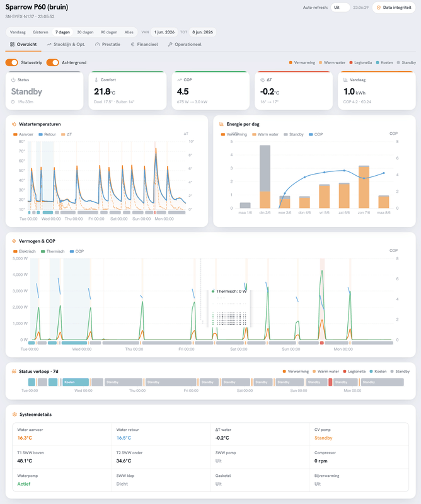Click the Comfort 21.8°C card

click(127, 91)
